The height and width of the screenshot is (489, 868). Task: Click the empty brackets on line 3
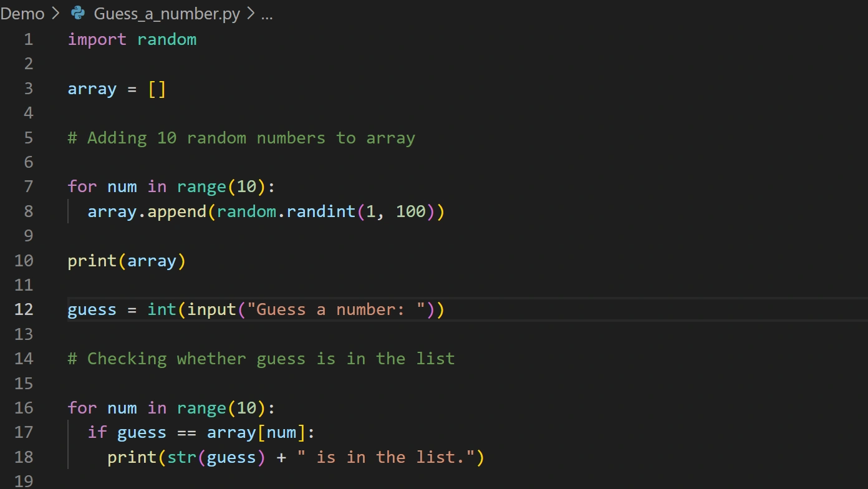[x=157, y=89]
